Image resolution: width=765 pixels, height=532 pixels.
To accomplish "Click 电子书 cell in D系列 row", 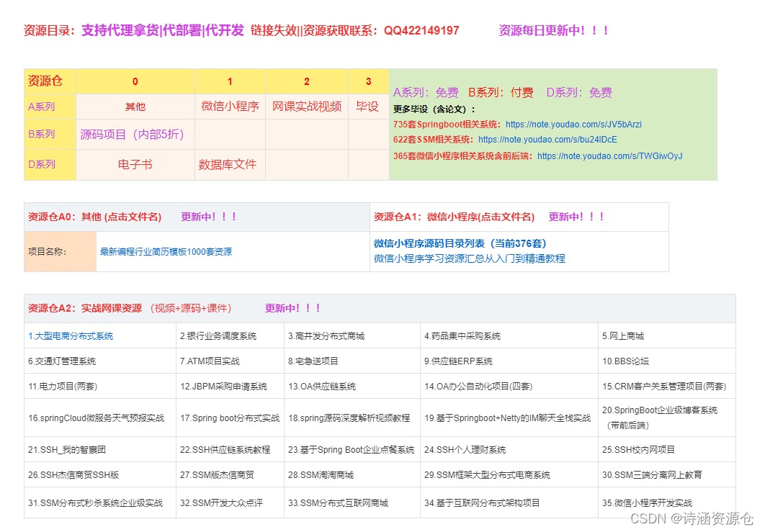I will coord(135,165).
